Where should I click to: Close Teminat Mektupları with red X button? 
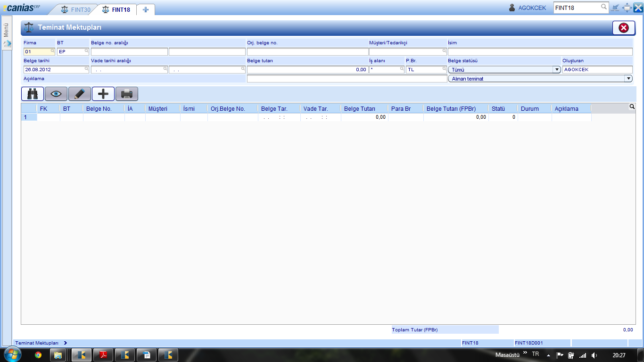[x=624, y=28]
